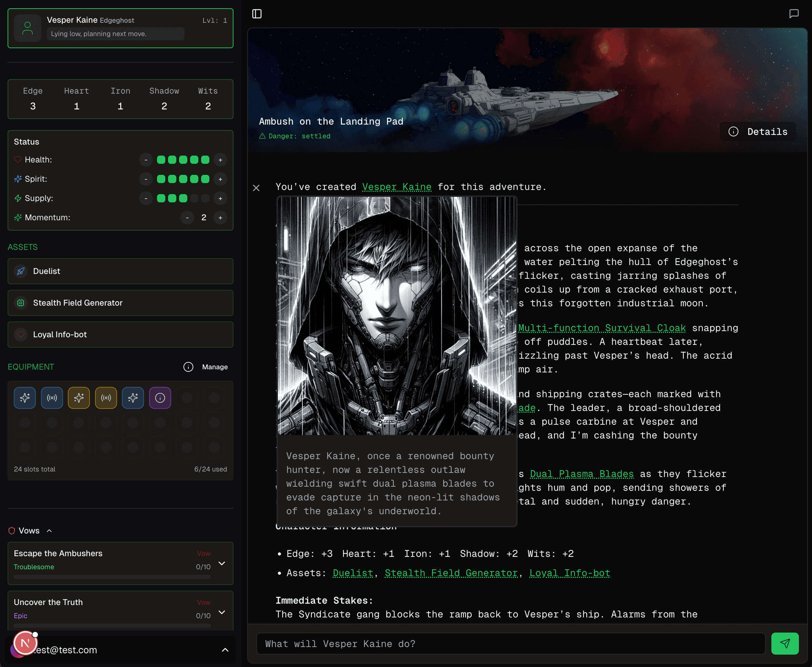Click the purple info equipment slot

coord(160,398)
